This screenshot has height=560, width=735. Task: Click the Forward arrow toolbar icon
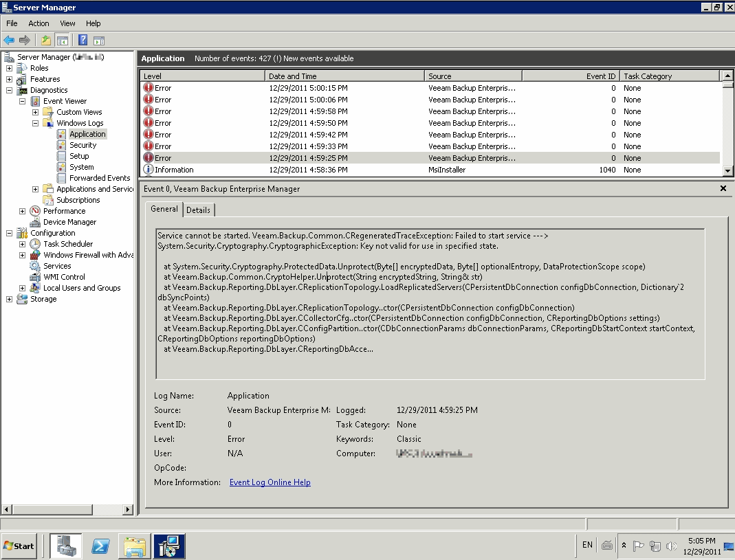pyautogui.click(x=24, y=41)
